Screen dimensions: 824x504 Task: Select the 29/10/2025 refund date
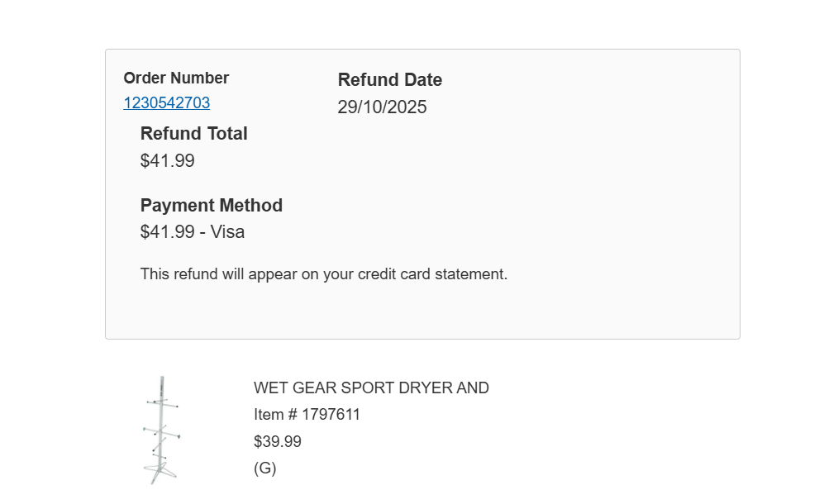(382, 107)
